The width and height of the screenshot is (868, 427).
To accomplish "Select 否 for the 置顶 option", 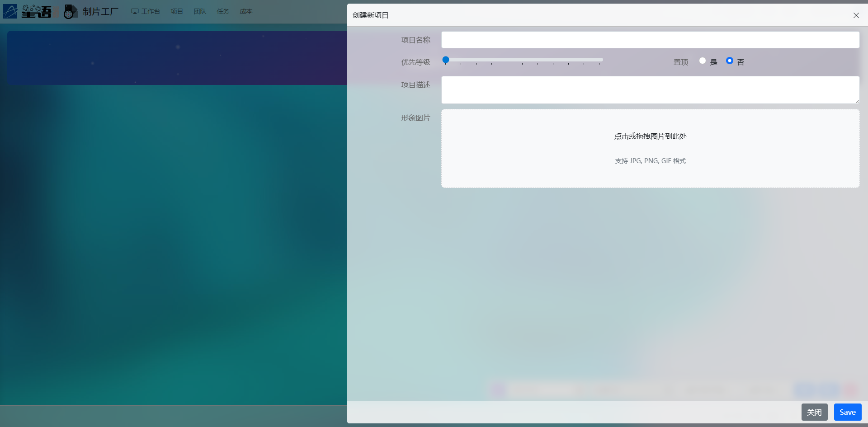I will pyautogui.click(x=729, y=61).
